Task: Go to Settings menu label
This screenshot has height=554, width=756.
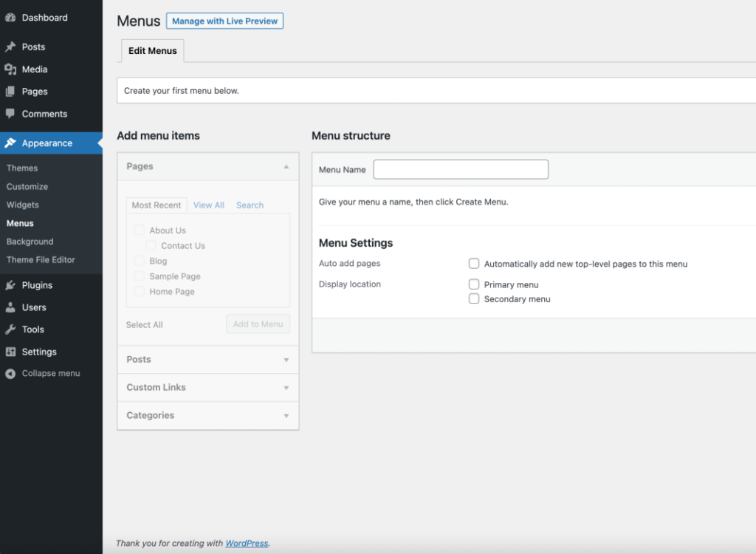Action: (39, 352)
